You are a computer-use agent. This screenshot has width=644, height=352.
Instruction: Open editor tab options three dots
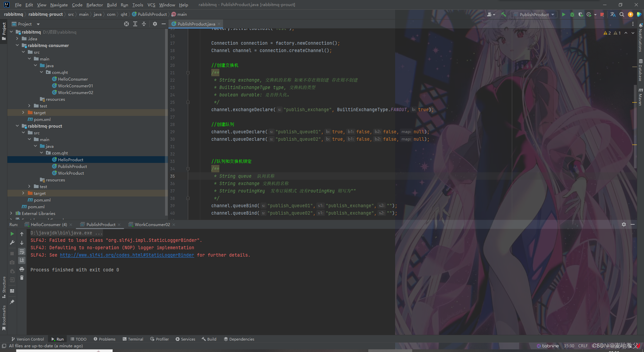633,24
